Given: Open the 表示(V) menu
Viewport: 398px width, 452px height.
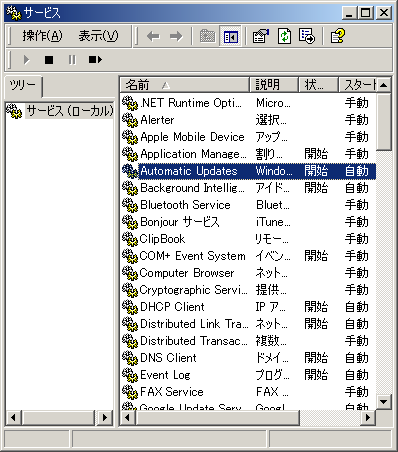Looking at the screenshot, I should (x=98, y=36).
